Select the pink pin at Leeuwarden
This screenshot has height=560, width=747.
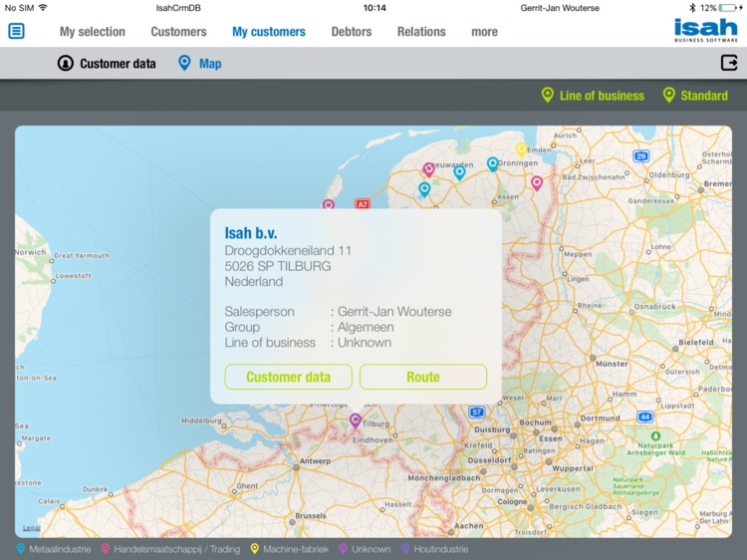428,169
